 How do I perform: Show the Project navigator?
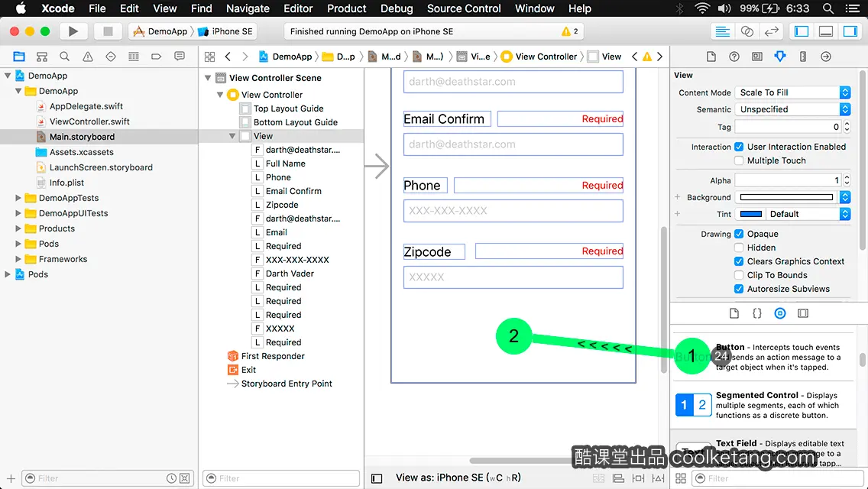(19, 57)
